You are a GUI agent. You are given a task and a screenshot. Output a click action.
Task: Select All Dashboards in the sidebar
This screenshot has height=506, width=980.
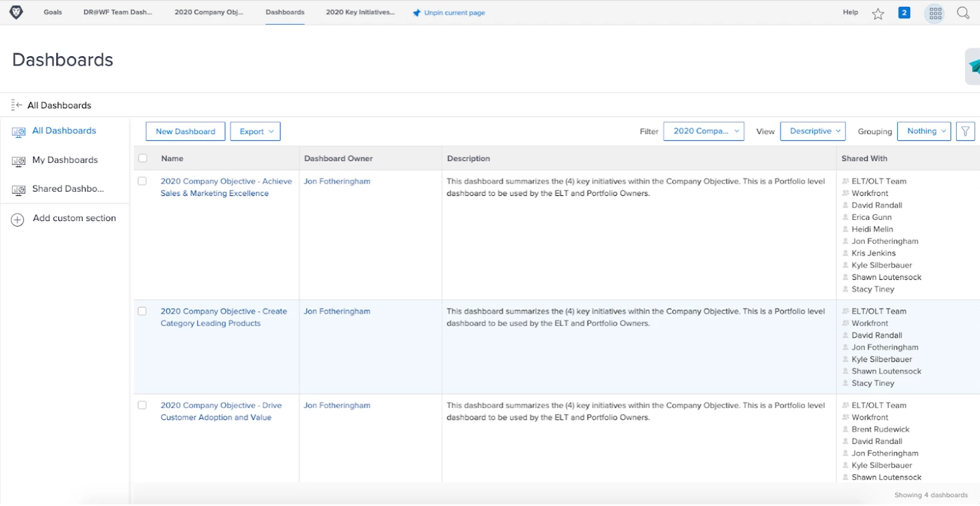pos(64,131)
